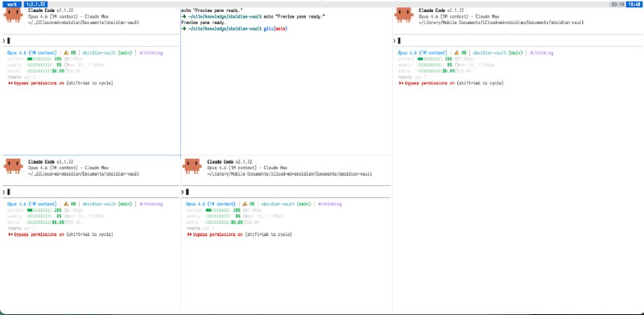Select the tmux 'work' session label
Screen dimensions: 644x315
coord(11,4)
